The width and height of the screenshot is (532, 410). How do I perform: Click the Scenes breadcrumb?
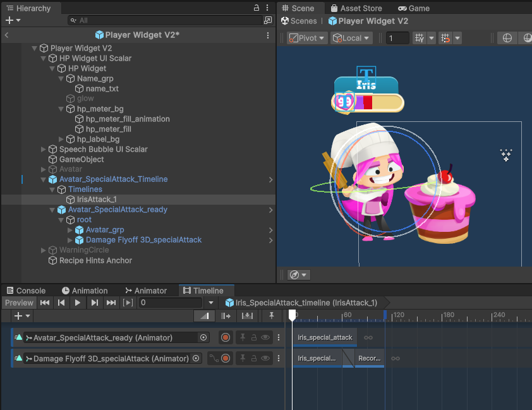point(299,21)
